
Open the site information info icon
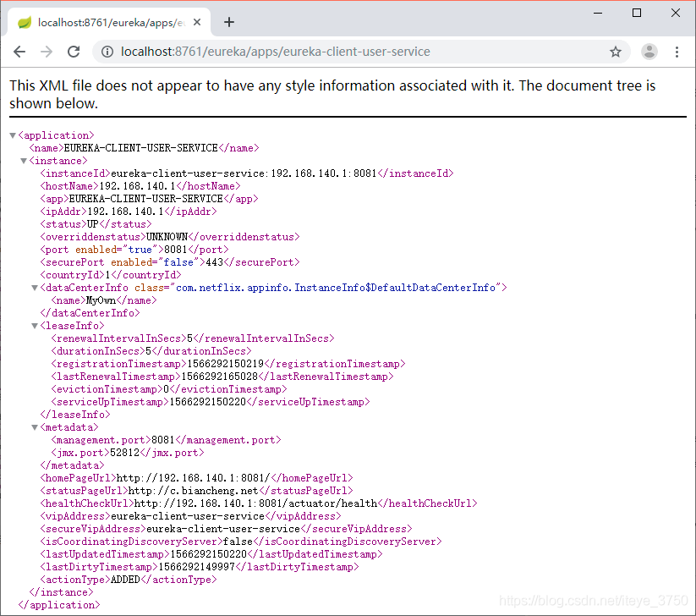coord(107,52)
